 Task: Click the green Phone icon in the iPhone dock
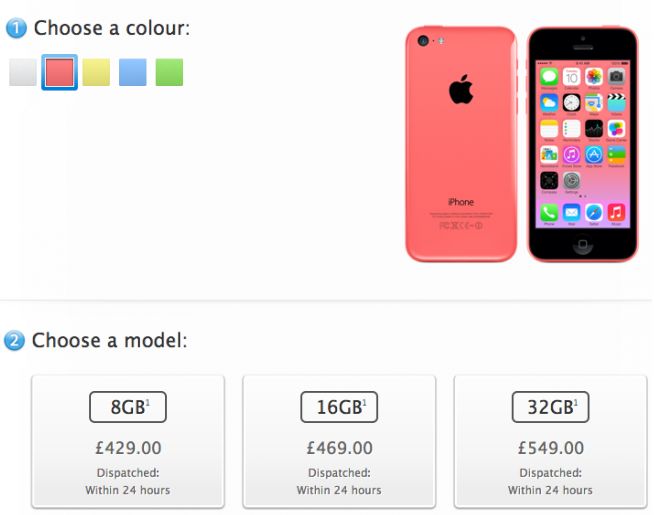[x=549, y=213]
